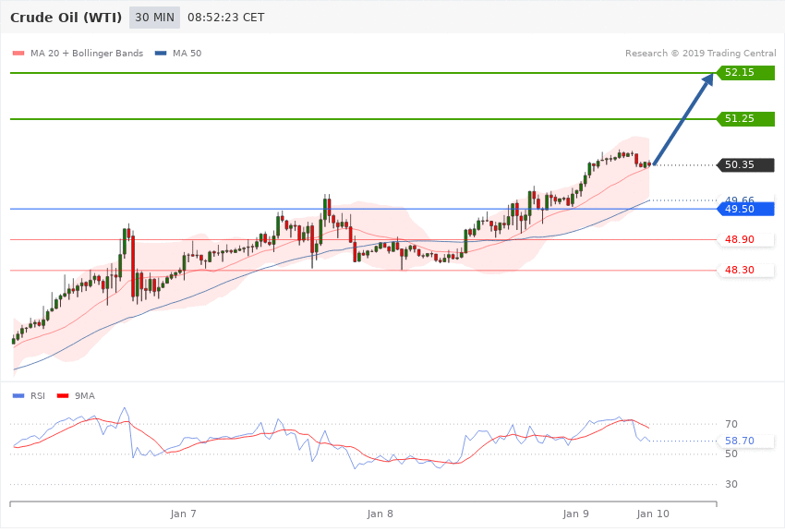The image size is (785, 532).
Task: Click the MA 20 + Bollinger Bands label
Action: pos(87,53)
